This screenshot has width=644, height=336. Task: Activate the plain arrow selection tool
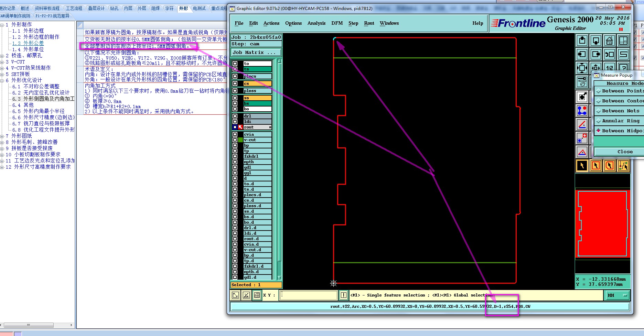point(582,166)
